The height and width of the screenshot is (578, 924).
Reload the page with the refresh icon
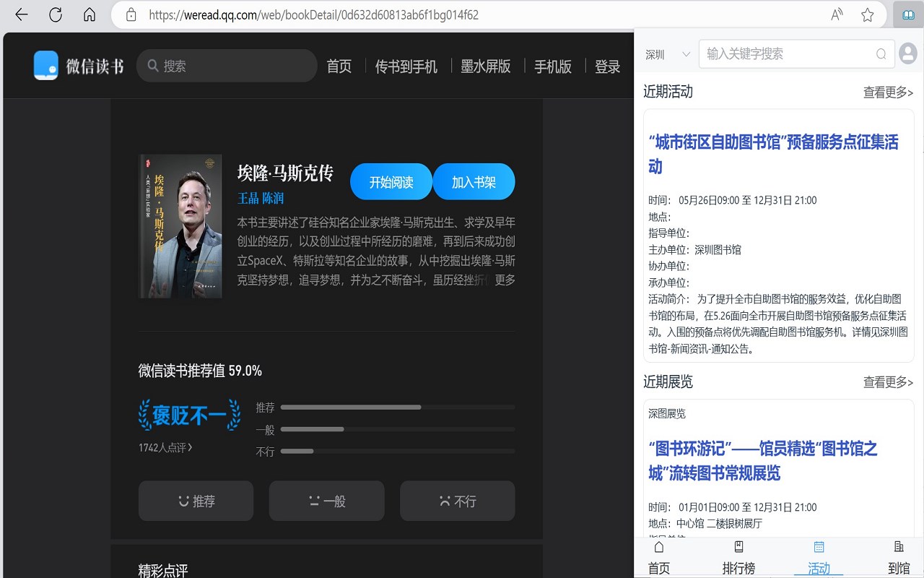tap(56, 14)
